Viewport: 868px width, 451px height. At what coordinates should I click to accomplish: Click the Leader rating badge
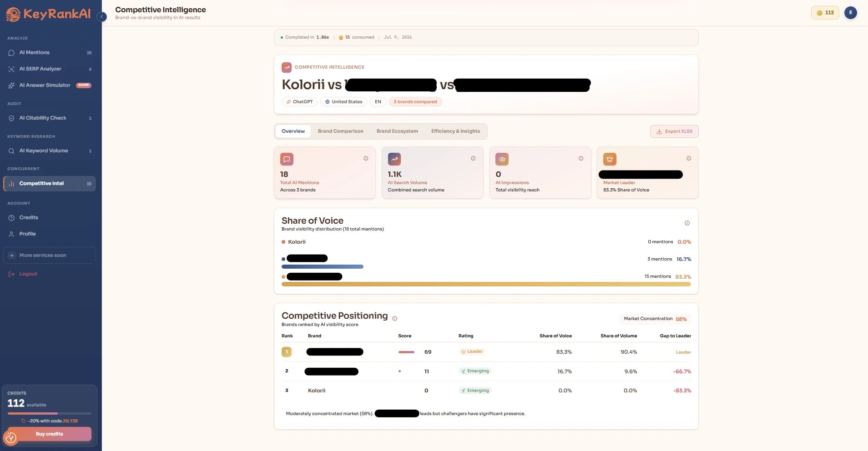[x=472, y=352]
